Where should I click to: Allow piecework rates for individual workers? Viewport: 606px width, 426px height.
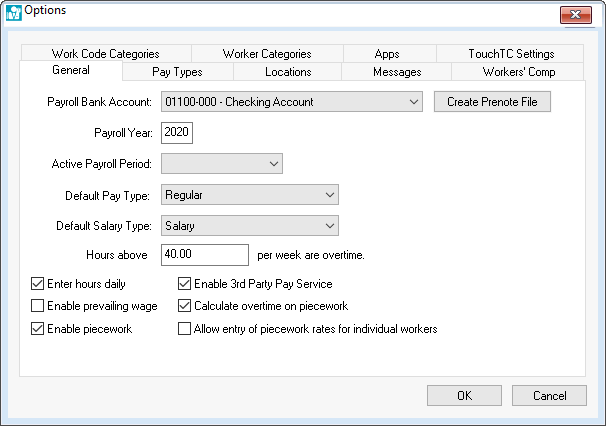point(184,328)
